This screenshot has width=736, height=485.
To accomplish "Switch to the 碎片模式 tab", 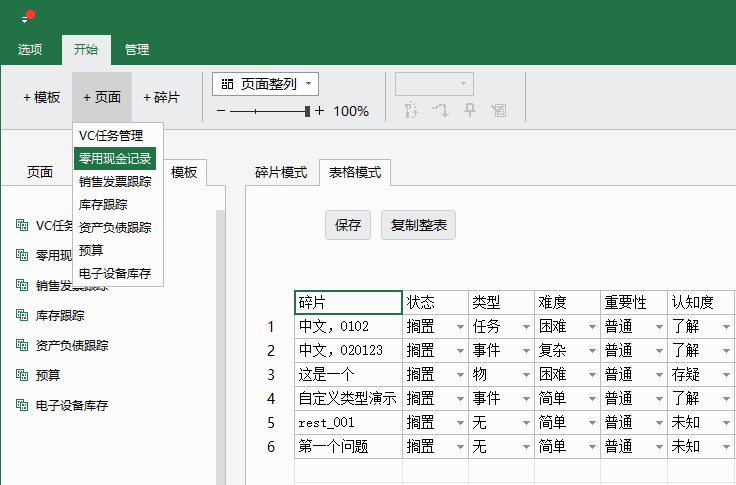I will coord(280,172).
